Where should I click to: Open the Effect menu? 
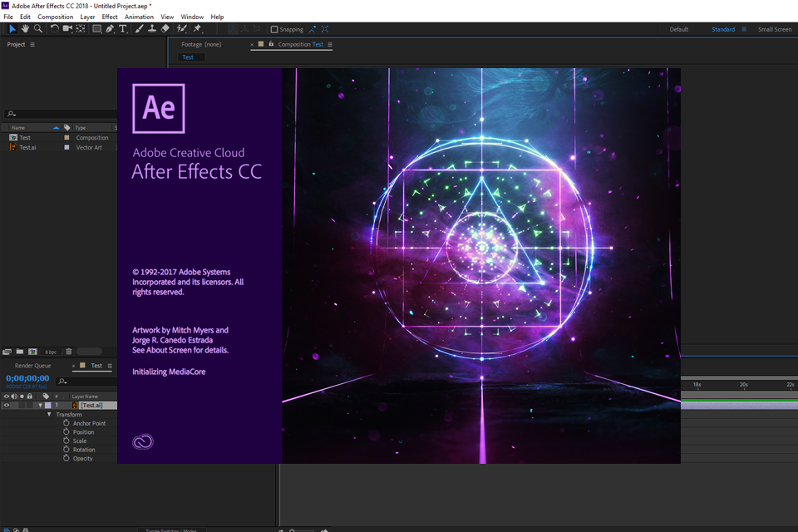(110, 17)
